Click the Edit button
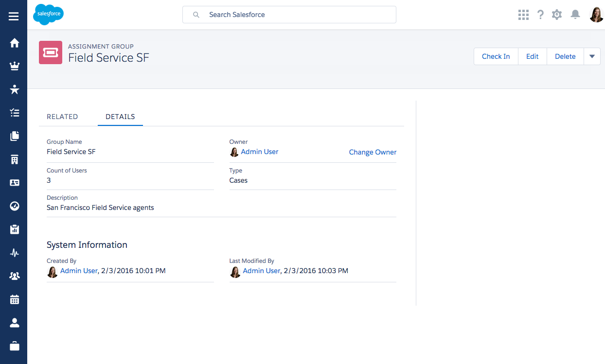This screenshot has height=364, width=605. 533,56
